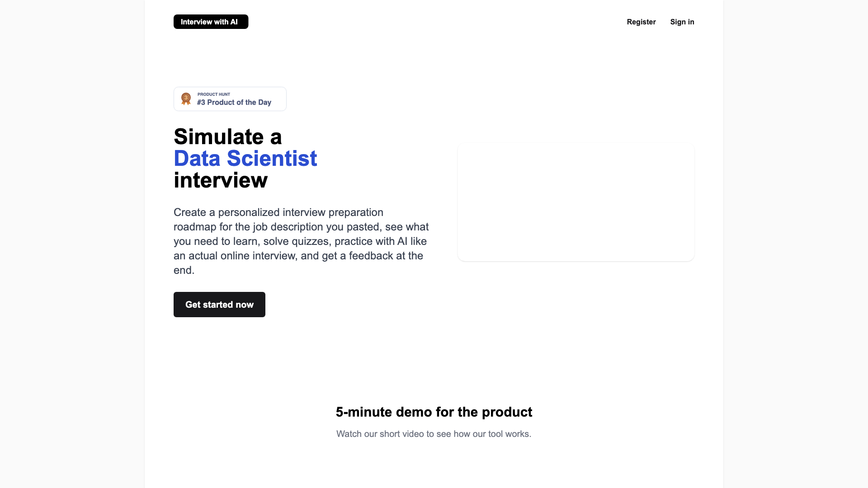The width and height of the screenshot is (868, 488).
Task: Click the line mentioning actual online interview
Action: click(298, 256)
